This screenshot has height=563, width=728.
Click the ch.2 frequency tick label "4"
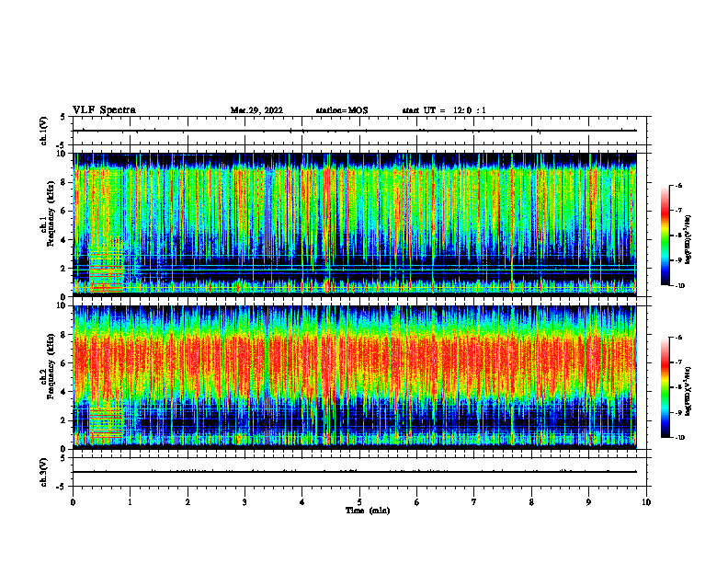[x=63, y=392]
